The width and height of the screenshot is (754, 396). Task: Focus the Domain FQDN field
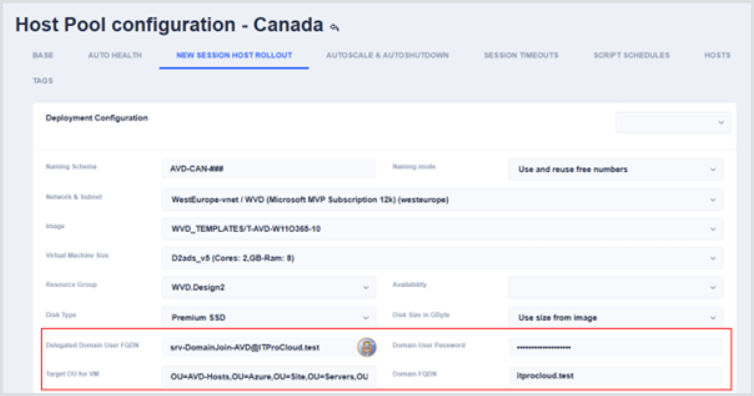pyautogui.click(x=616, y=376)
